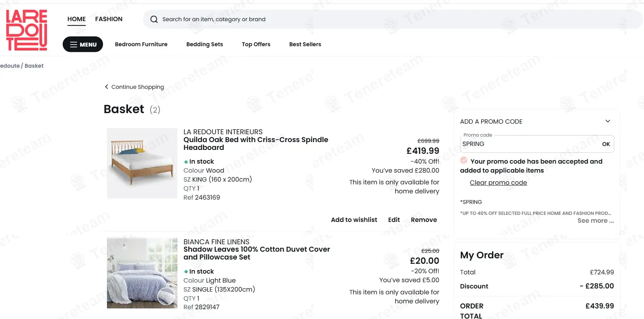Screen dimensions: 644x319
Task: Click the search magnifier icon
Action: [x=154, y=19]
